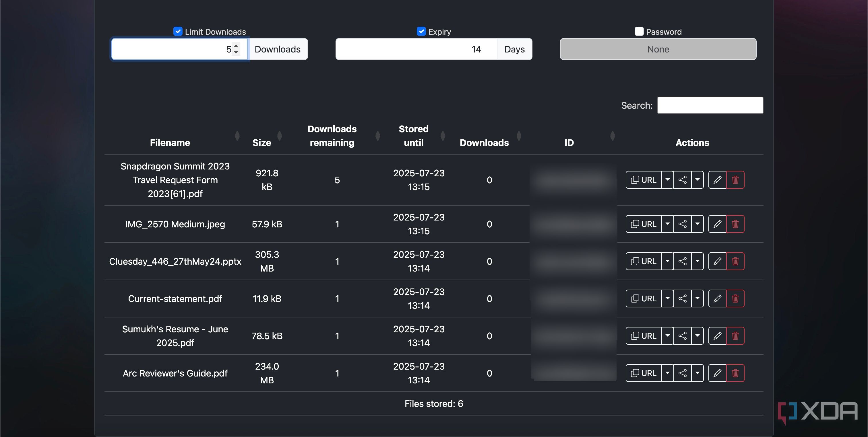Sort table by Filename column

pos(237,136)
